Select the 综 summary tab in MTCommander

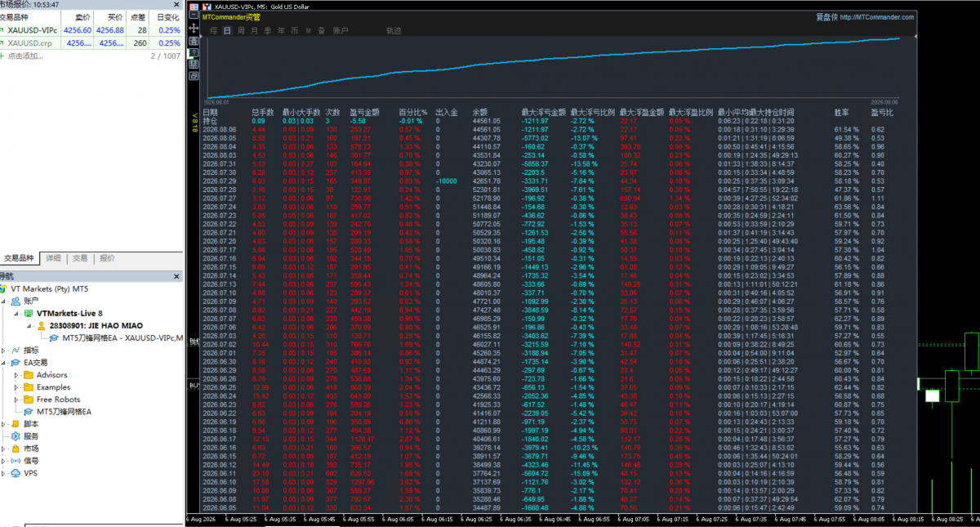tap(214, 31)
